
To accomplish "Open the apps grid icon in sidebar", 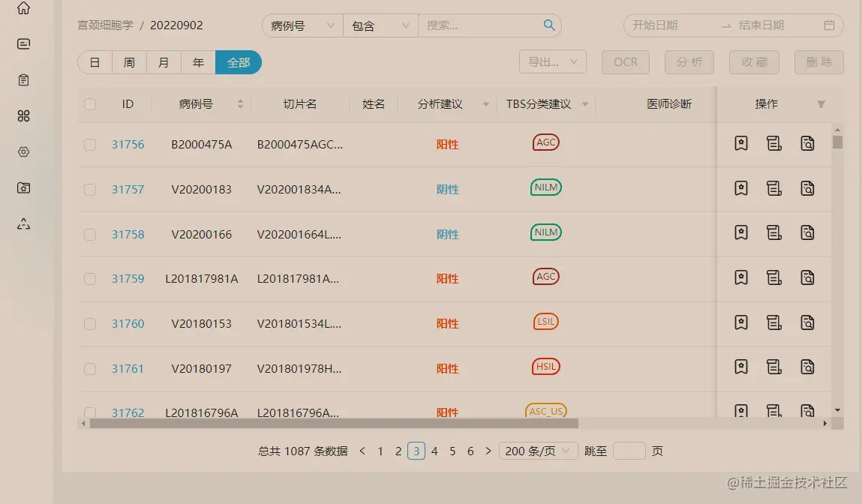I will 23,115.
